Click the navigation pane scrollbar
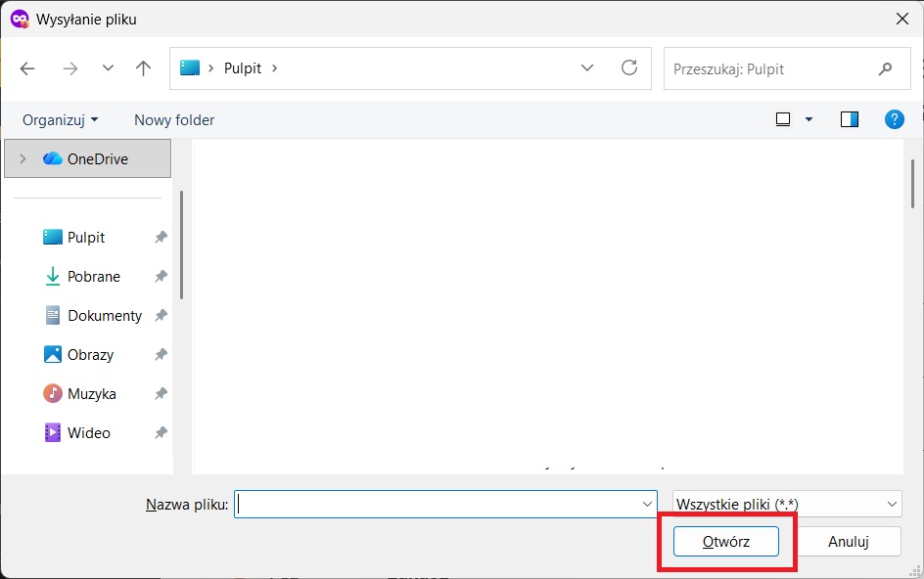924x579 pixels. pos(181,245)
